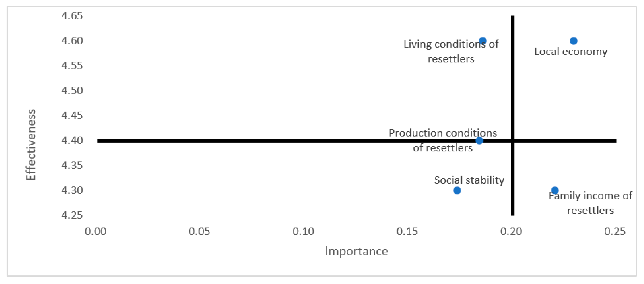Select the Living conditions of resettlers dot

(x=483, y=41)
